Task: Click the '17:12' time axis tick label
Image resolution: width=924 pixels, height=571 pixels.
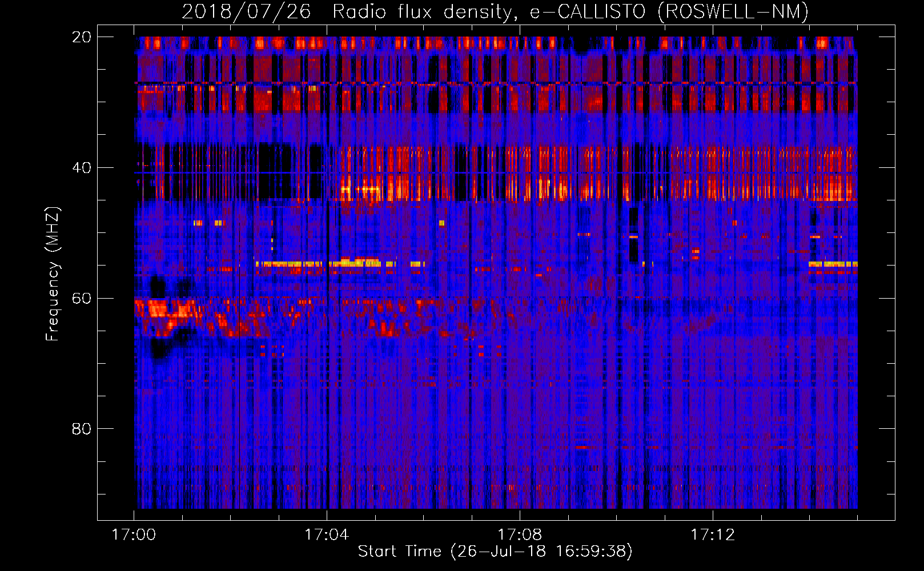Action: 713,535
